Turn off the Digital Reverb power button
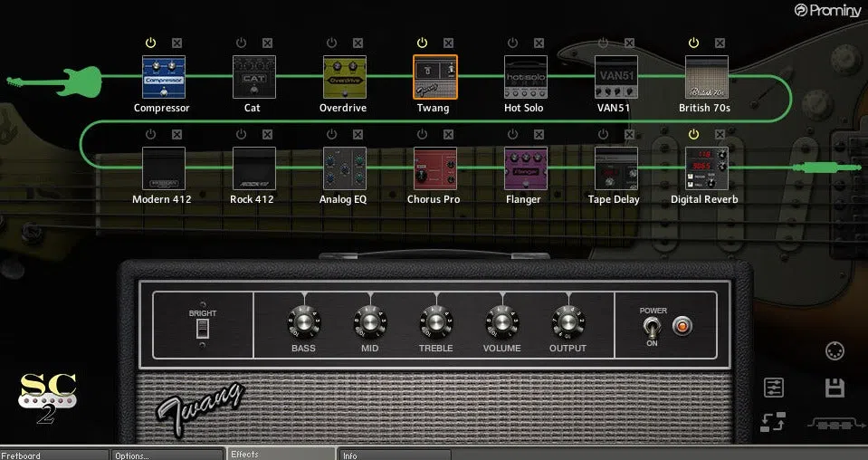Screen dimensions: 868x460 (693, 134)
